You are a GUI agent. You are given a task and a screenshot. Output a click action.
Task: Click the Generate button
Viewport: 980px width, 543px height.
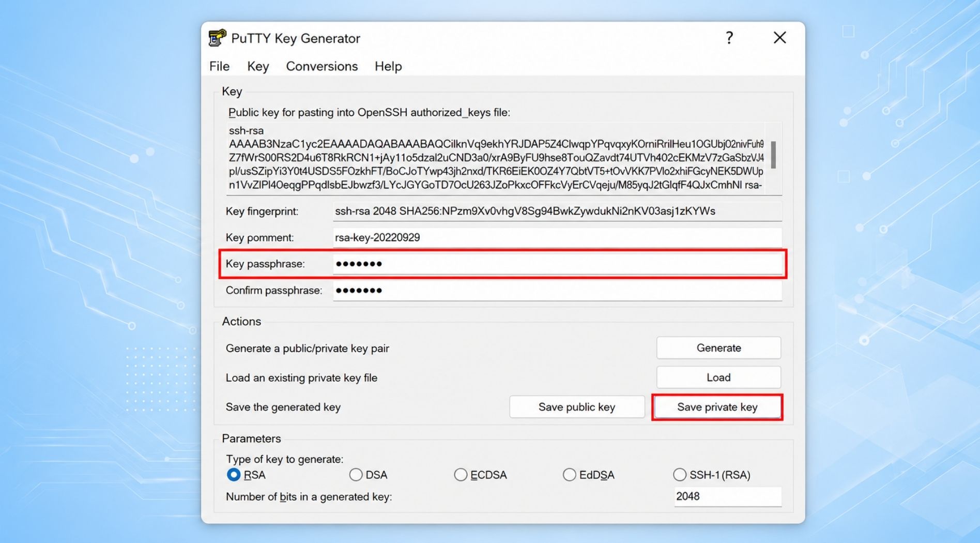(718, 348)
